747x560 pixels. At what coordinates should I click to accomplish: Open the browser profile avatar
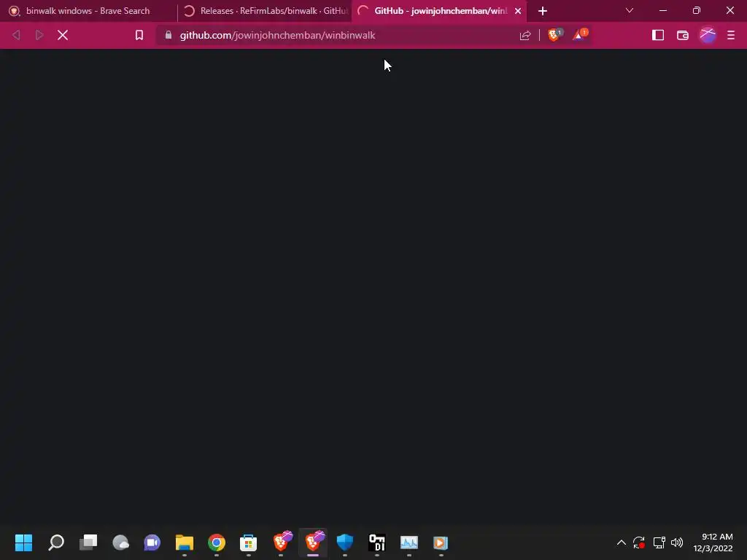[708, 35]
